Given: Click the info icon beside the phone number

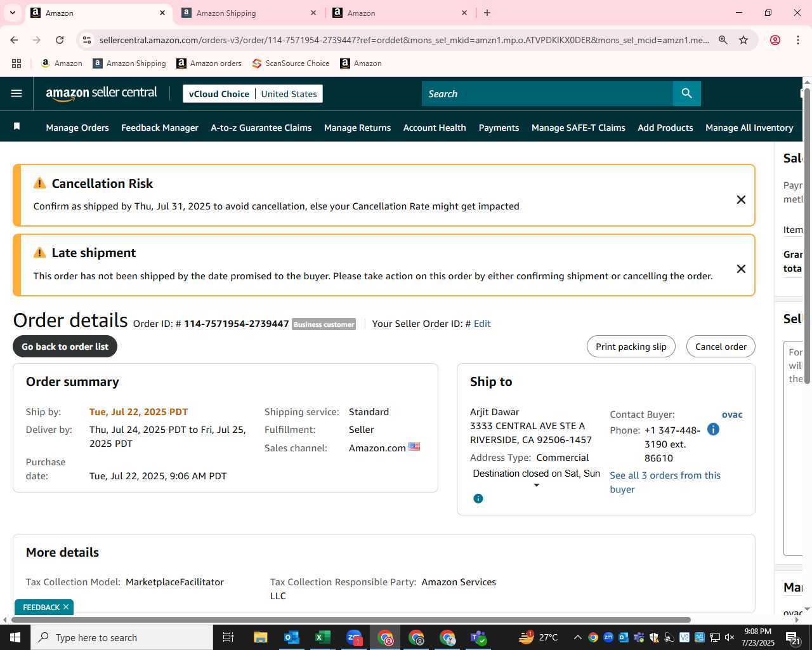Looking at the screenshot, I should (713, 430).
